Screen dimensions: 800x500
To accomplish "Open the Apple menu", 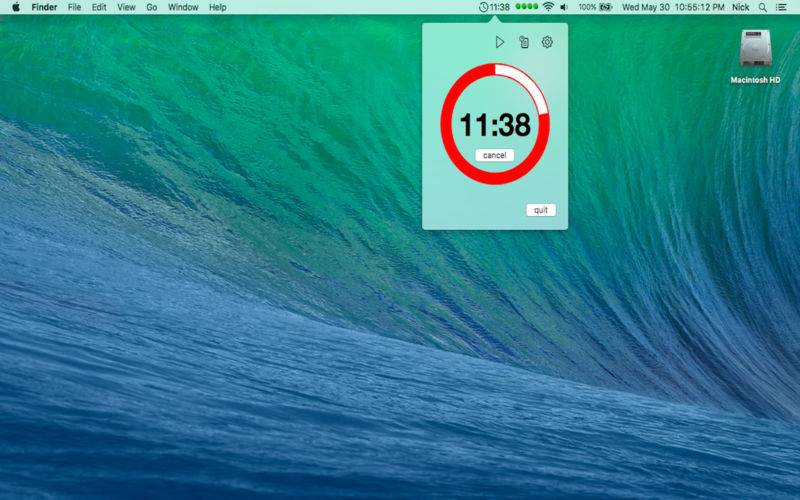I will pos(16,7).
